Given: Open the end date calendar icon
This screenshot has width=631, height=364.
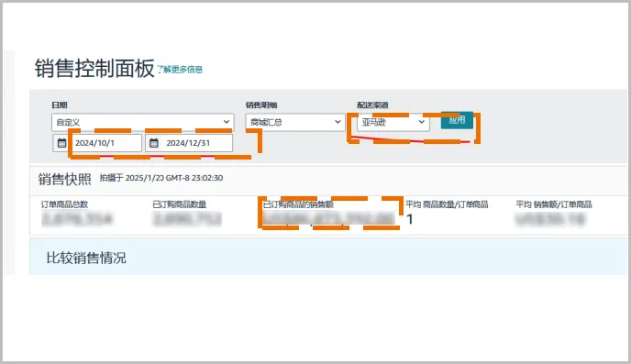Looking at the screenshot, I should coord(154,143).
